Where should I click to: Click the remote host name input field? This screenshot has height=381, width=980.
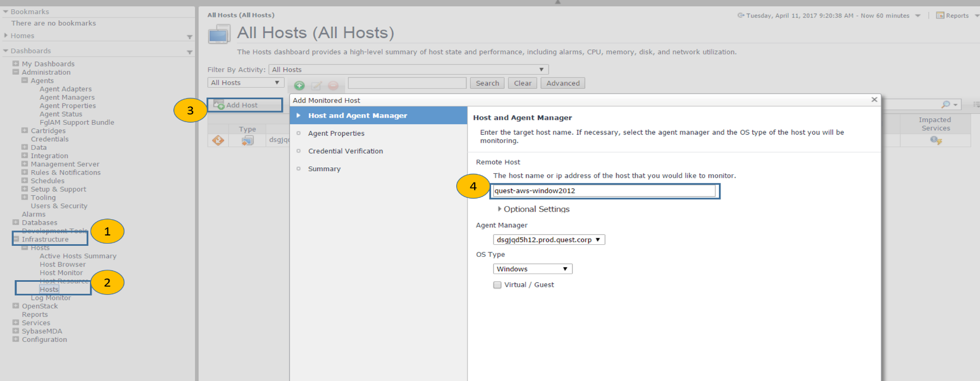[x=603, y=191]
